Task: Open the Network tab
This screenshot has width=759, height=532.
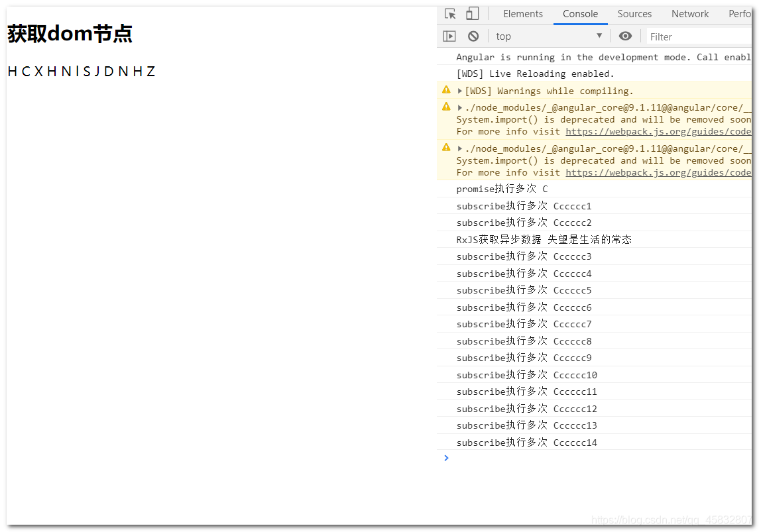Action: coord(690,14)
